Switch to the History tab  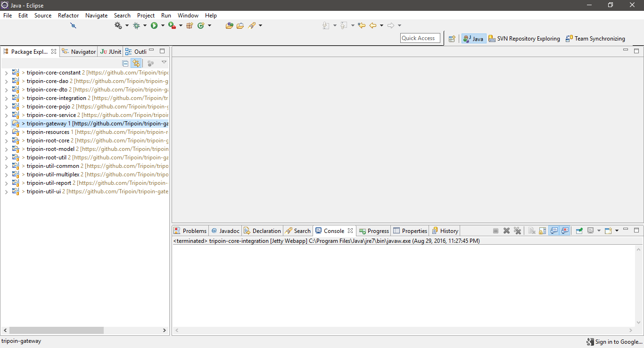pos(445,231)
